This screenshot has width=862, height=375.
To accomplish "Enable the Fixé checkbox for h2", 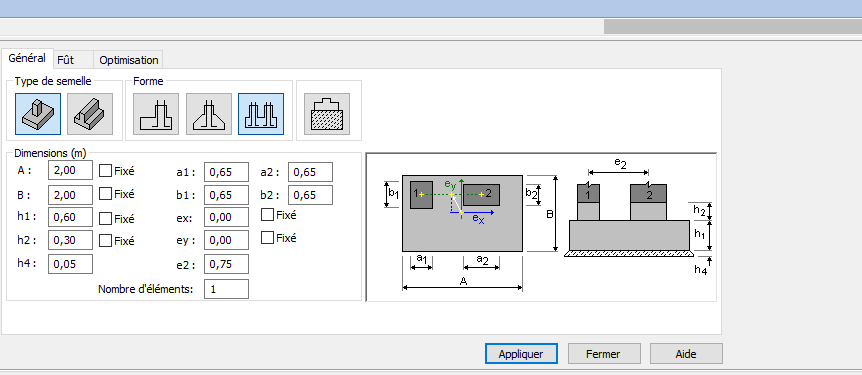I will pyautogui.click(x=106, y=240).
